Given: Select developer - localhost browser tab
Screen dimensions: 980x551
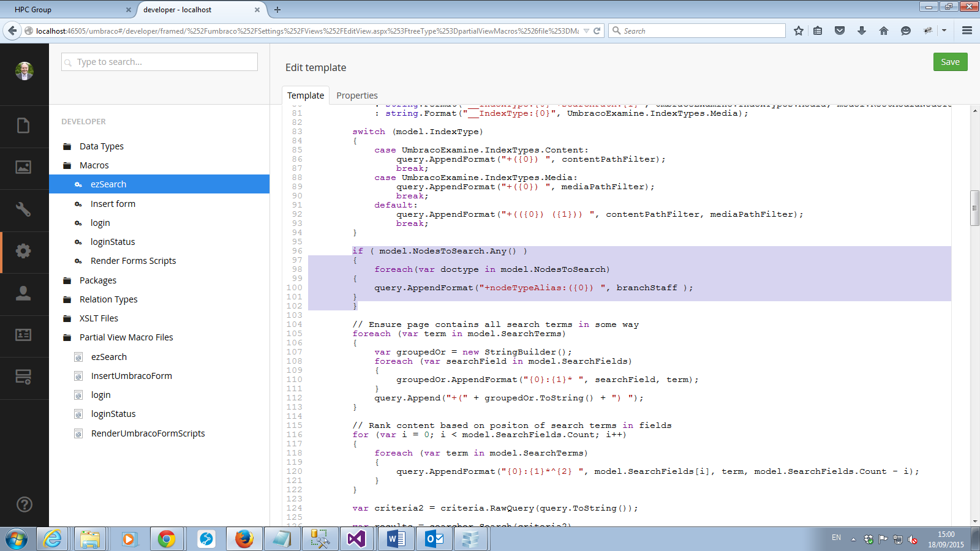Looking at the screenshot, I should (x=200, y=10).
